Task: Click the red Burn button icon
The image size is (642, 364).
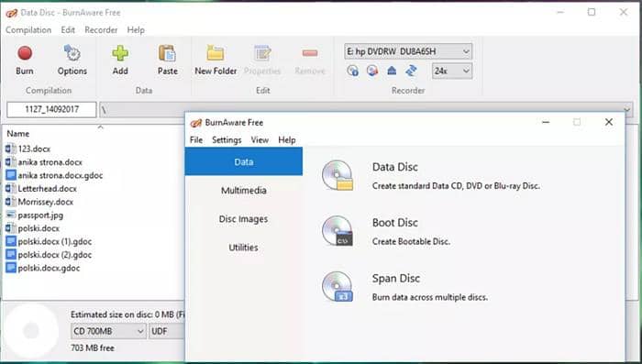Action: coord(25,53)
